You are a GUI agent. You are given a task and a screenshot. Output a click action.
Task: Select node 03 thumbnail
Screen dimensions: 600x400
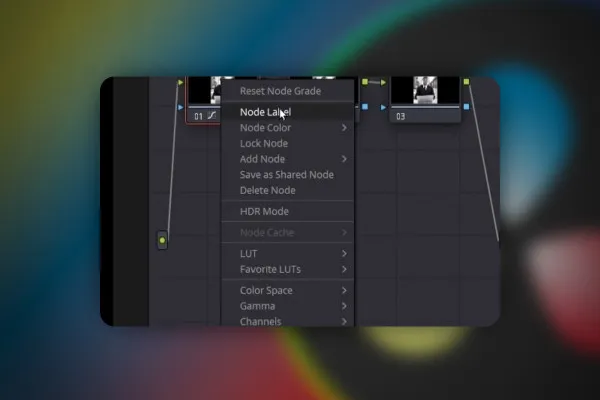425,90
